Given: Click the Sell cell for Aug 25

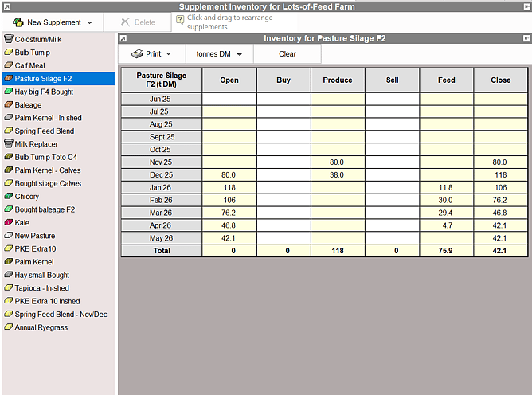Looking at the screenshot, I should pyautogui.click(x=392, y=124).
